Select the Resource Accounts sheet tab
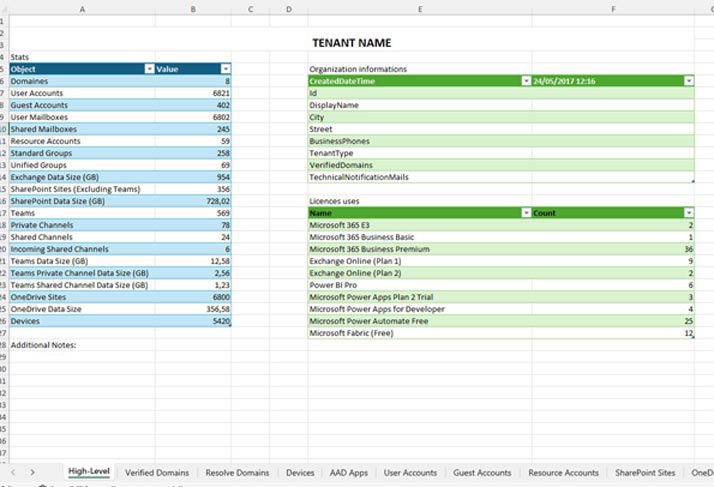This screenshot has height=487, width=714. [563, 473]
